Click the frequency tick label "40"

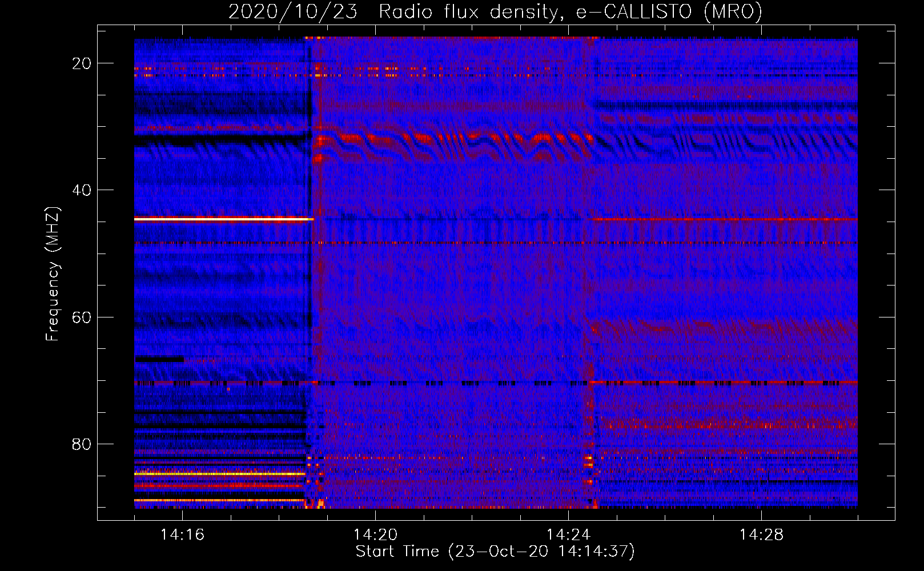tap(82, 190)
